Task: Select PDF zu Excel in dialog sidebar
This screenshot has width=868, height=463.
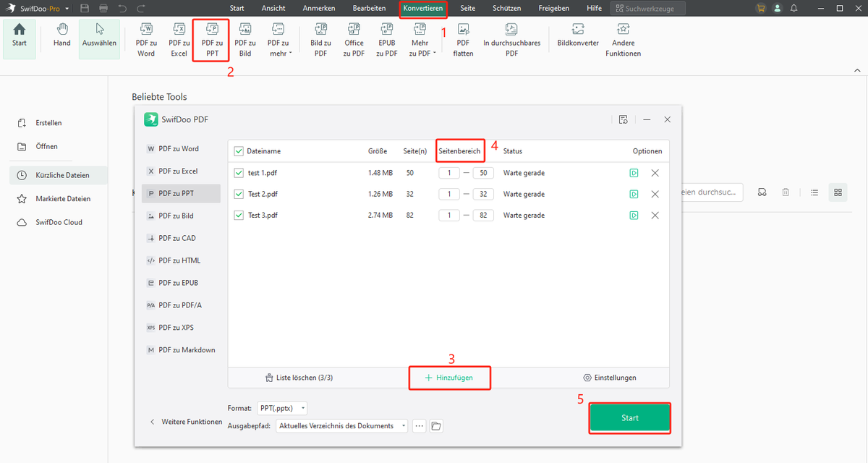Action: click(181, 171)
